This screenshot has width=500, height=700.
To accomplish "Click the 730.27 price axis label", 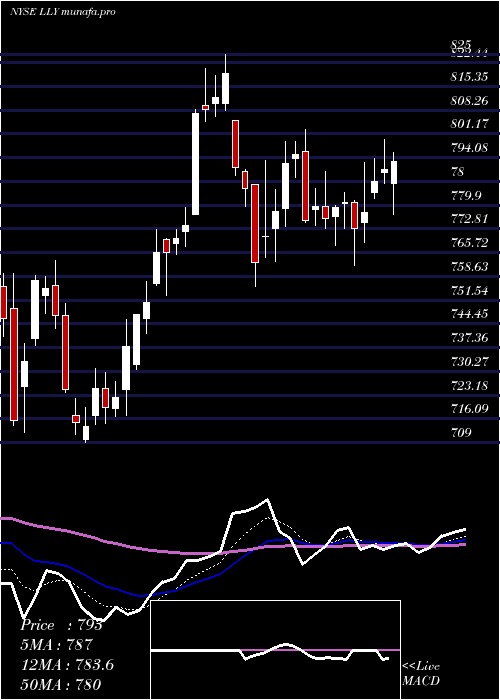I will (469, 361).
